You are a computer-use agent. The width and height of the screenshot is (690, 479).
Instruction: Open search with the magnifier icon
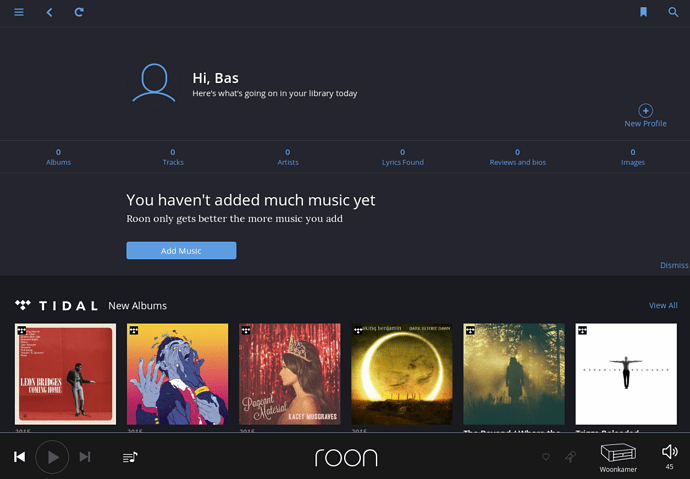click(673, 12)
